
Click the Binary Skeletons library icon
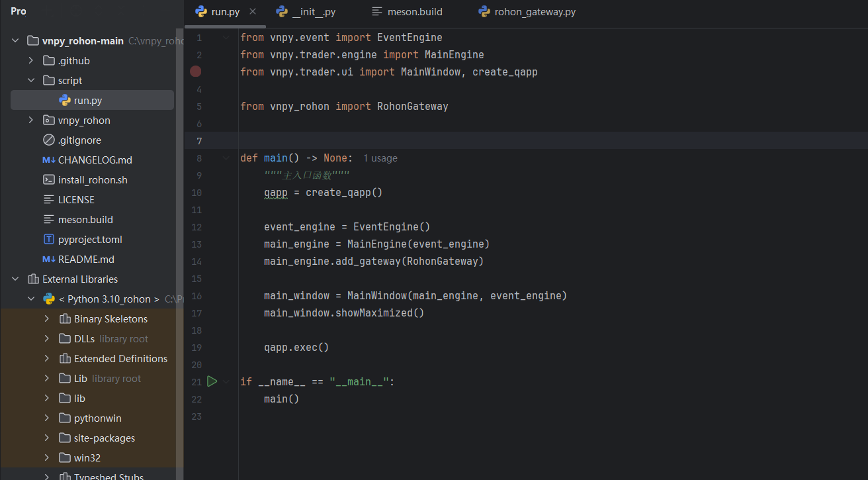click(x=65, y=319)
